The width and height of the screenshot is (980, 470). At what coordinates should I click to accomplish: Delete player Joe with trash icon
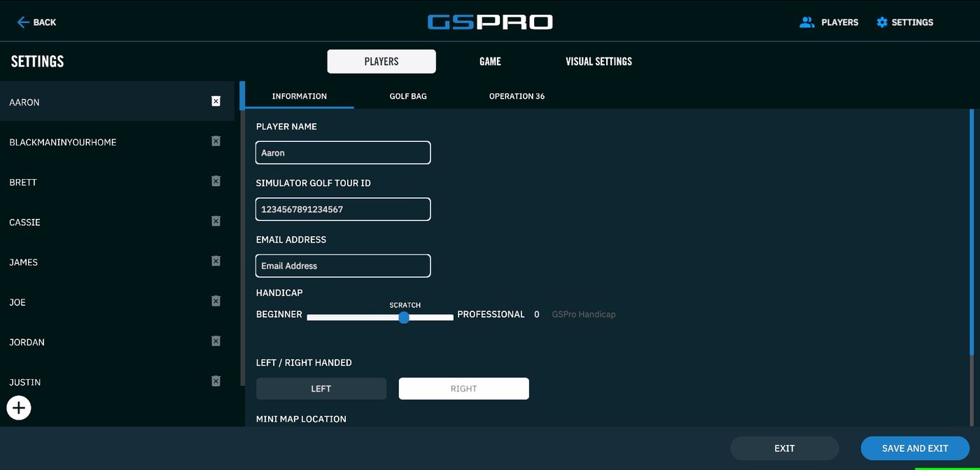point(216,301)
